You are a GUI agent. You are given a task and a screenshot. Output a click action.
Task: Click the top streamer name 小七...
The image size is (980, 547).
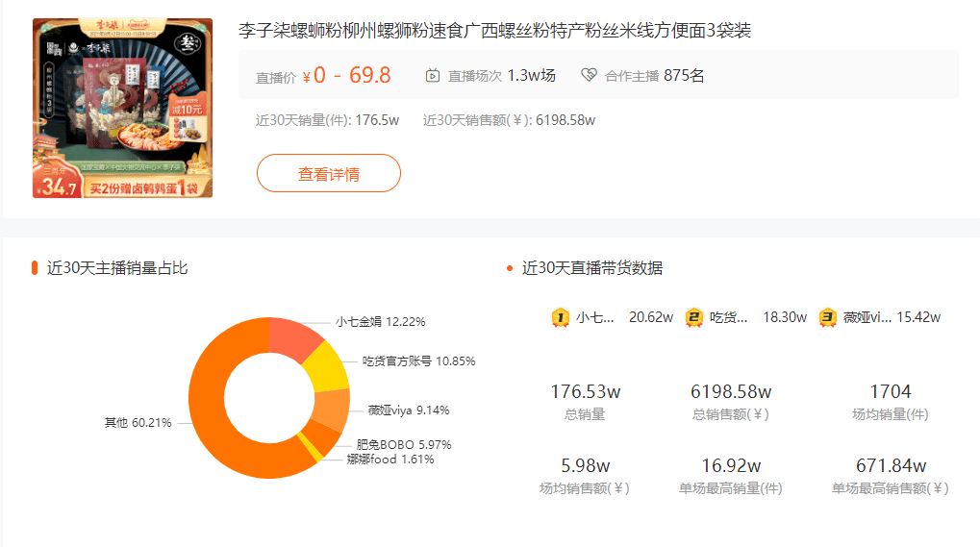594,317
